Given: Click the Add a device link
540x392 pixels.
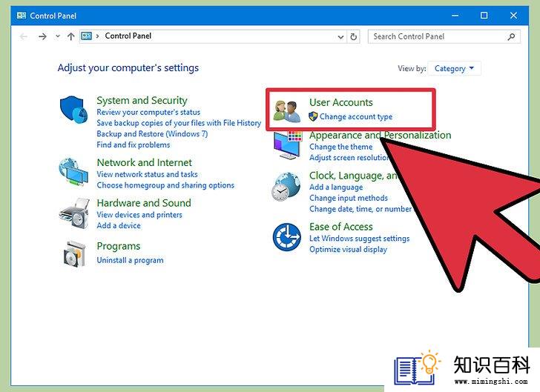Looking at the screenshot, I should 119,226.
